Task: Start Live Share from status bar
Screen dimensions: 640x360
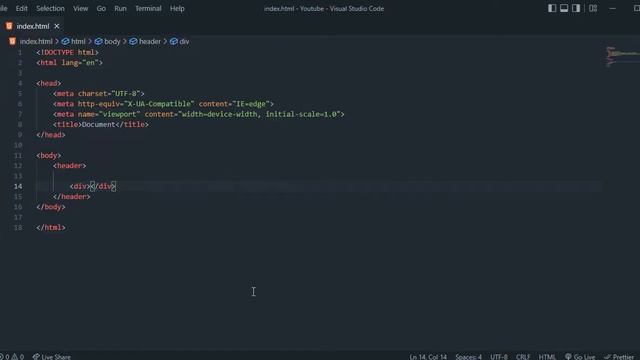Action: point(51,356)
